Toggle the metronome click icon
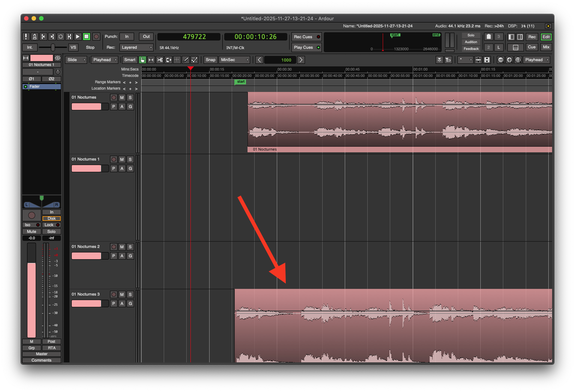 tap(35, 37)
